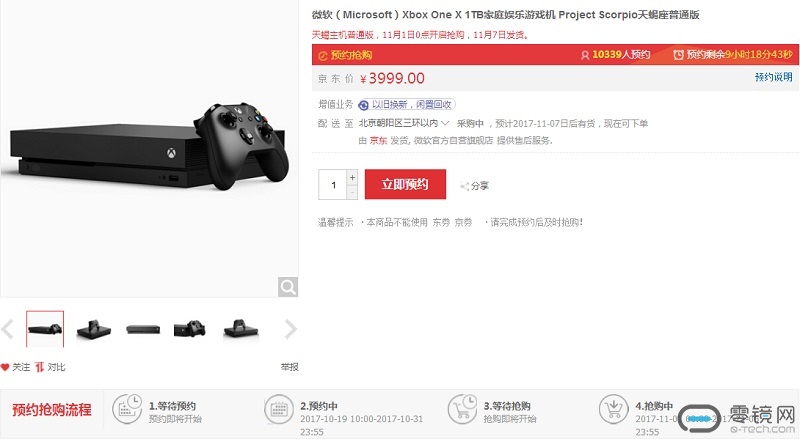This screenshot has height=439, width=800.
Task: Click the 分享 share icon
Action: (x=464, y=186)
